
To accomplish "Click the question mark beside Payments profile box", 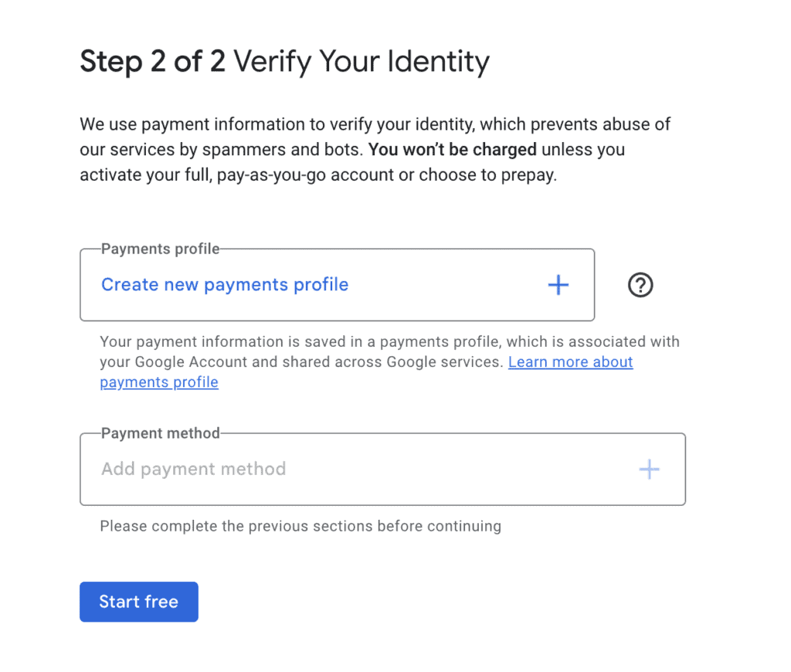I will (640, 285).
